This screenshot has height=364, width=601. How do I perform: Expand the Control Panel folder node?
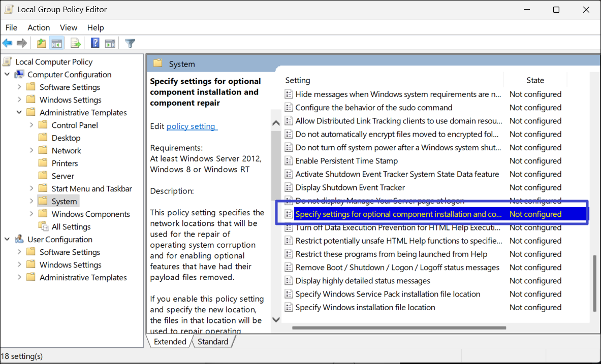[x=31, y=125]
